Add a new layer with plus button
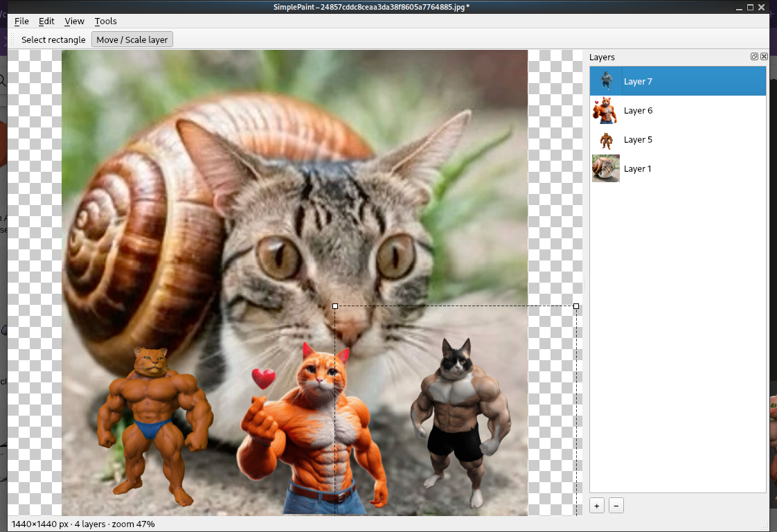The image size is (777, 532). (x=597, y=506)
